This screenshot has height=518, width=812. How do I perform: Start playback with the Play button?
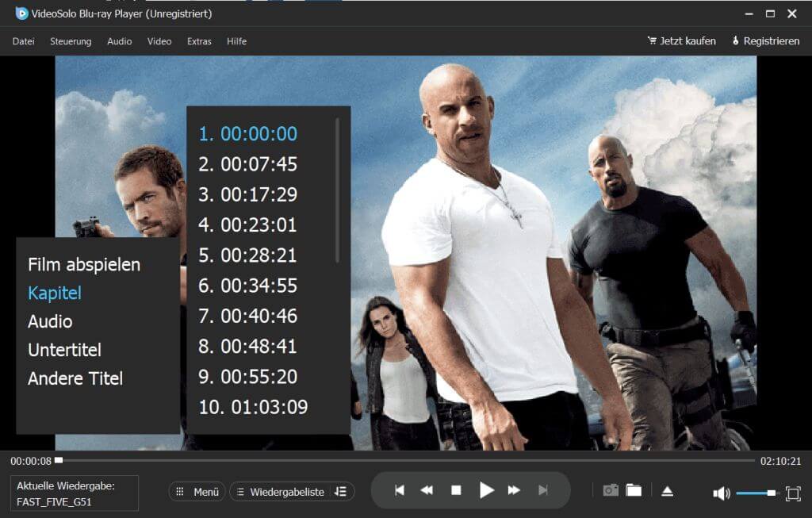click(x=487, y=490)
